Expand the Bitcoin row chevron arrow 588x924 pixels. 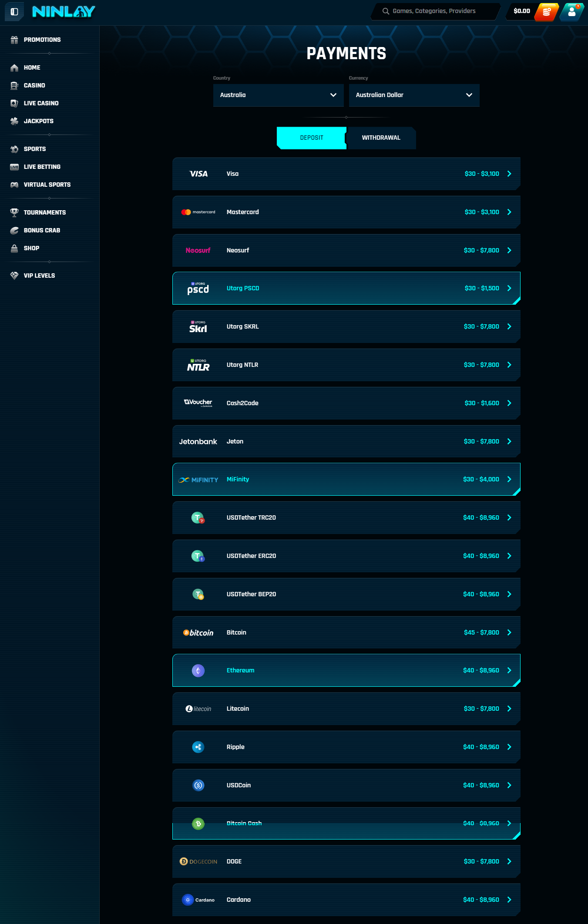click(509, 633)
